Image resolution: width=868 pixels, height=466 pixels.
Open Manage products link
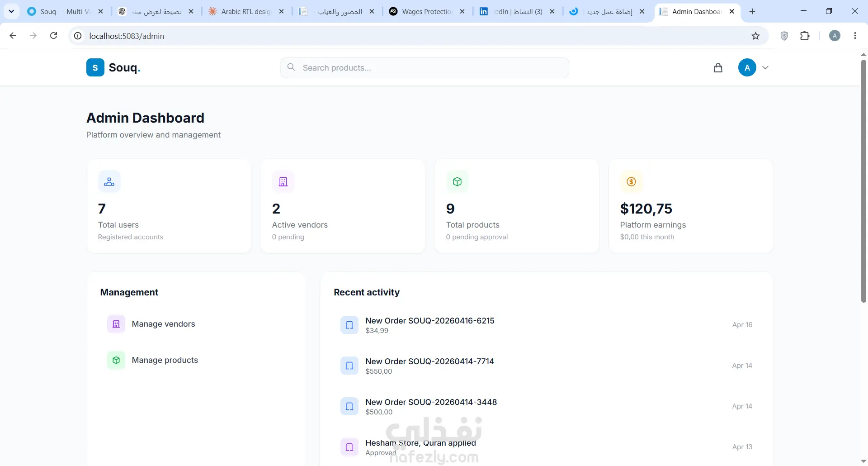point(196,360)
